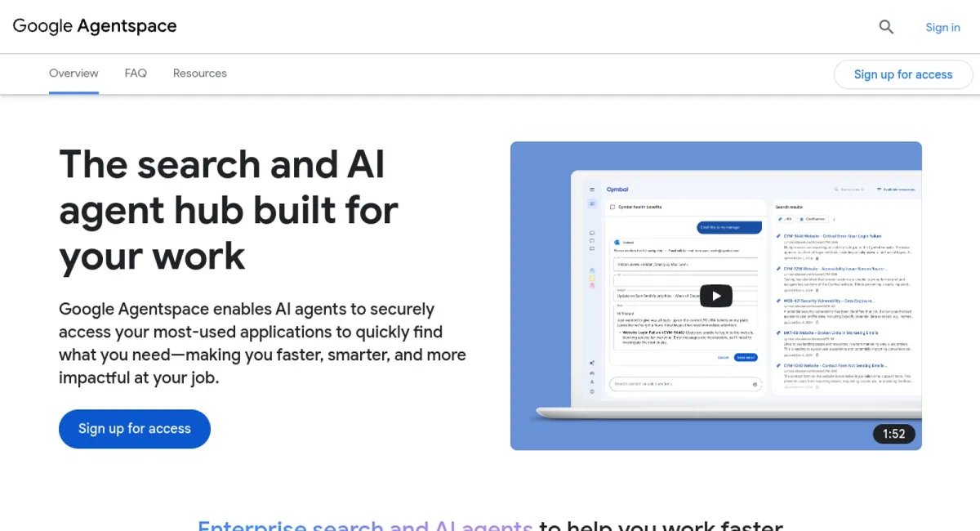Open the Sign in link
Image resolution: width=980 pixels, height=531 pixels.
942,27
